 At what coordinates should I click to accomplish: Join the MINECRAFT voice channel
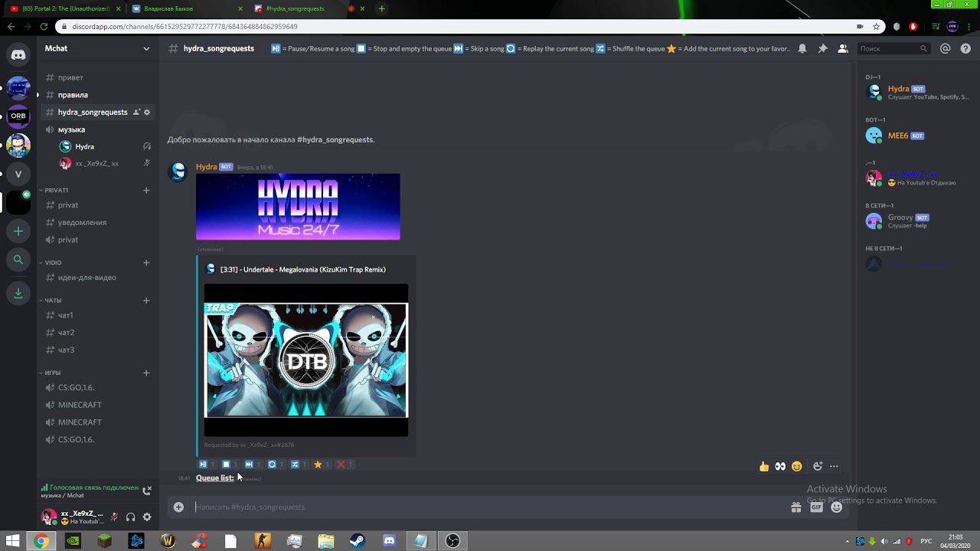pos(80,405)
